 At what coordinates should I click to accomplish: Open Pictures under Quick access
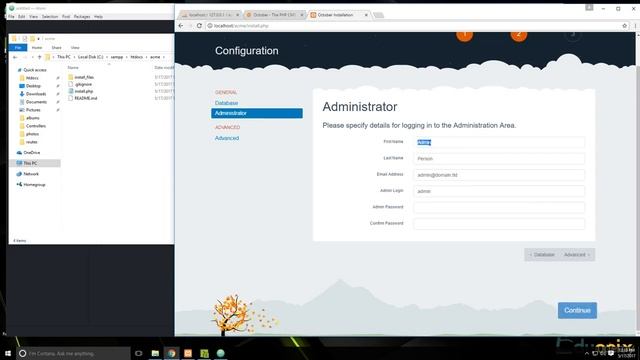pyautogui.click(x=33, y=110)
